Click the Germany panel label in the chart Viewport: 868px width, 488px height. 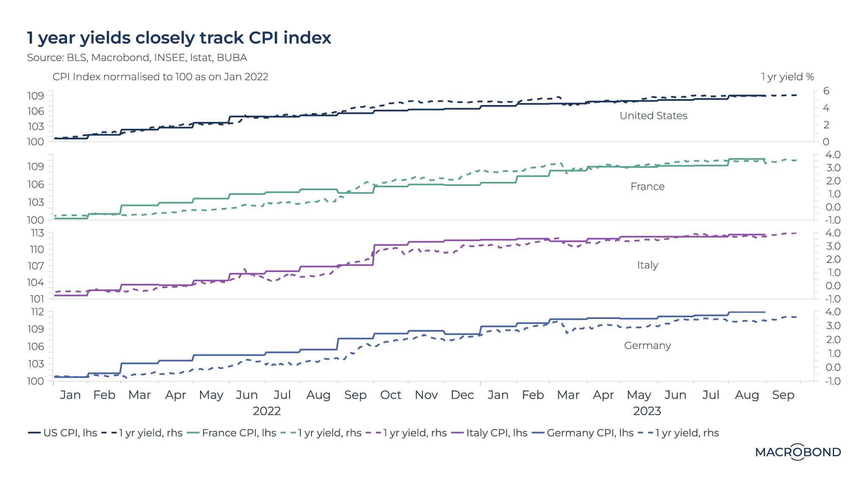click(647, 346)
